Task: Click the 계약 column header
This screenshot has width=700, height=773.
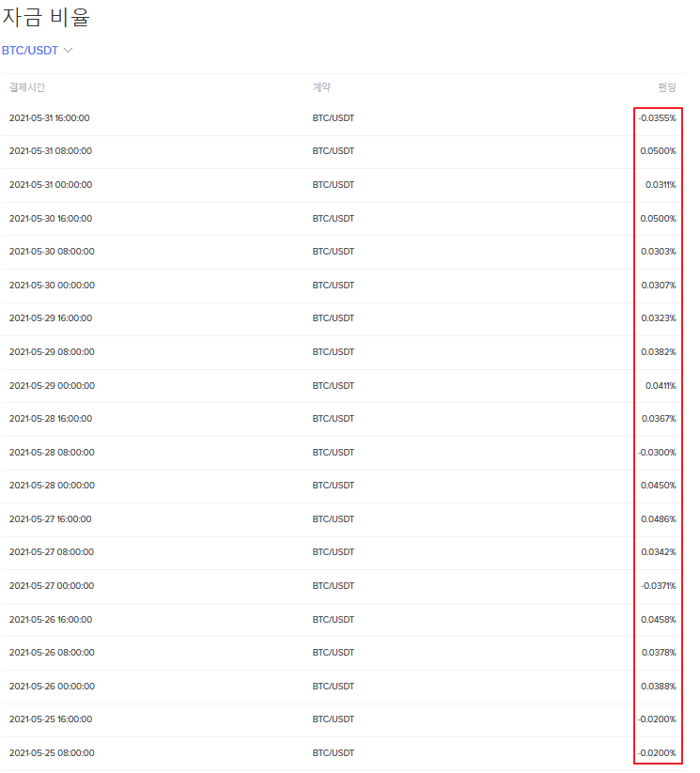Action: [321, 87]
